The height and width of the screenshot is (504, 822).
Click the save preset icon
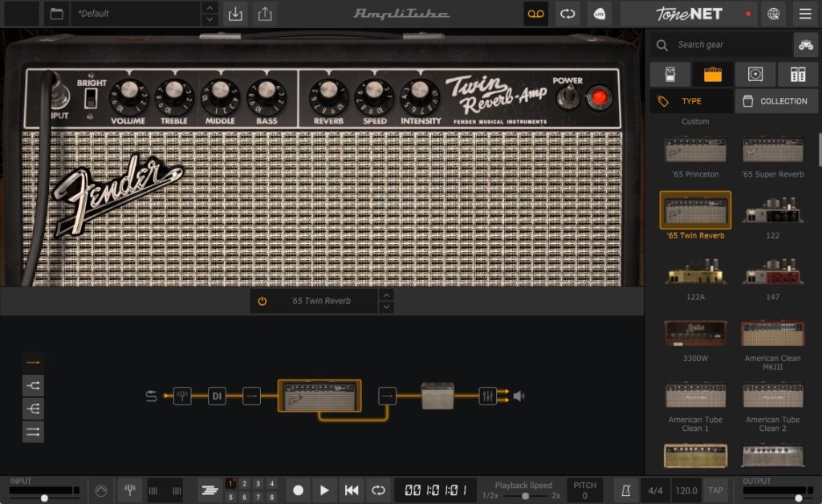pos(235,14)
